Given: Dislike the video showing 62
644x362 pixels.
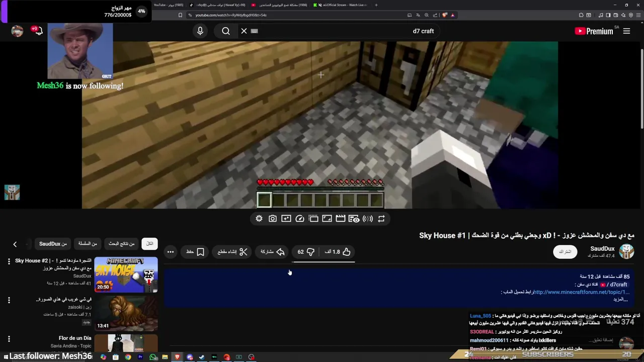Looking at the screenshot, I should [x=306, y=252].
